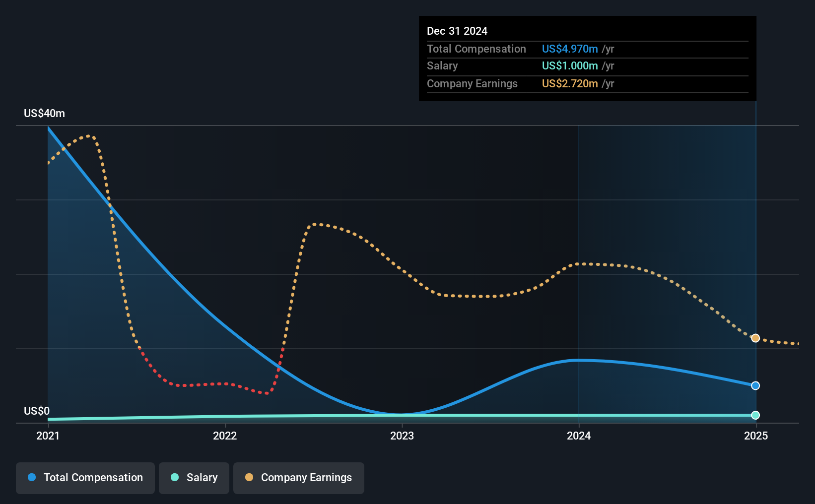815x504 pixels.
Task: Select the blue Total Compensation data point
Action: (x=755, y=385)
